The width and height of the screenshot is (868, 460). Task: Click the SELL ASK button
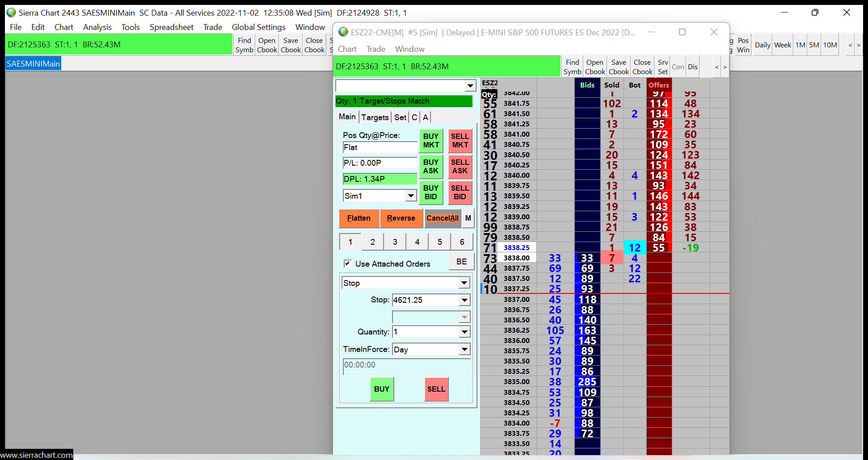click(459, 167)
